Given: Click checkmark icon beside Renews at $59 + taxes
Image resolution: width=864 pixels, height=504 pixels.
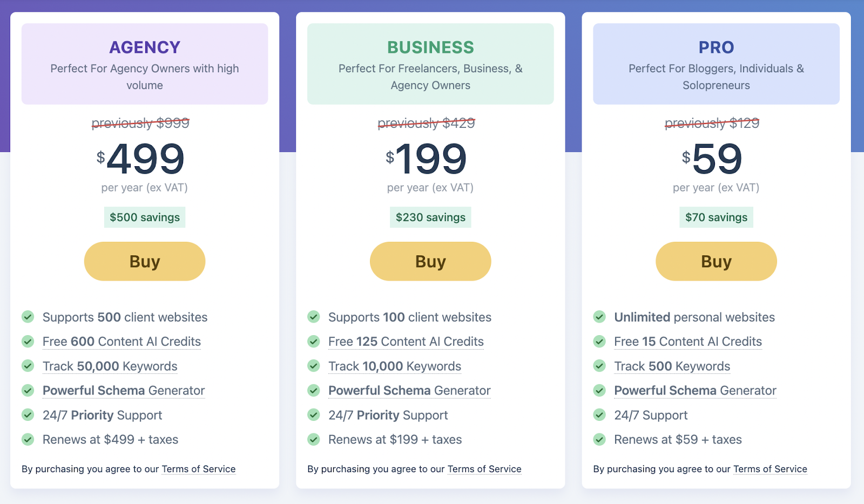Looking at the screenshot, I should pos(599,439).
